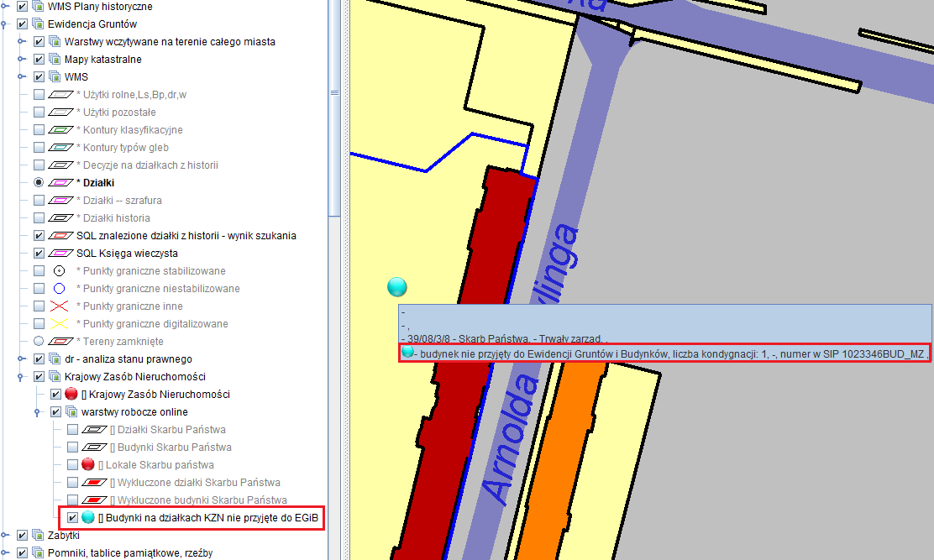Click the red ball icon of Lokale Skarbu państwa
Viewport: 934px width, 560px height.
(88, 465)
